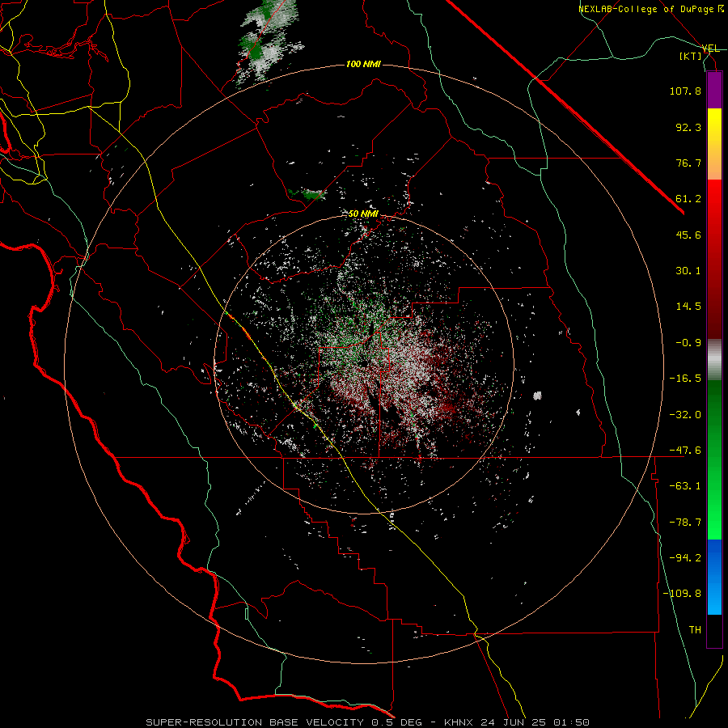Select the -0.9 scale value

[688, 343]
